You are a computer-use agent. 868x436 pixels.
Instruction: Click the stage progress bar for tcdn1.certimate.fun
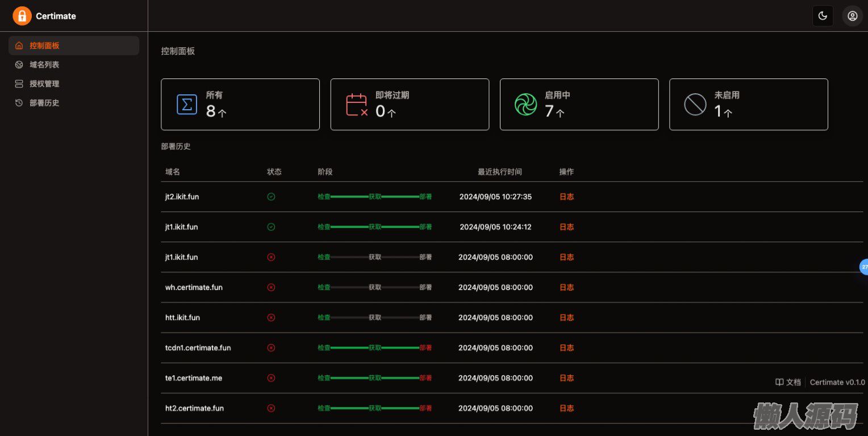pyautogui.click(x=374, y=348)
